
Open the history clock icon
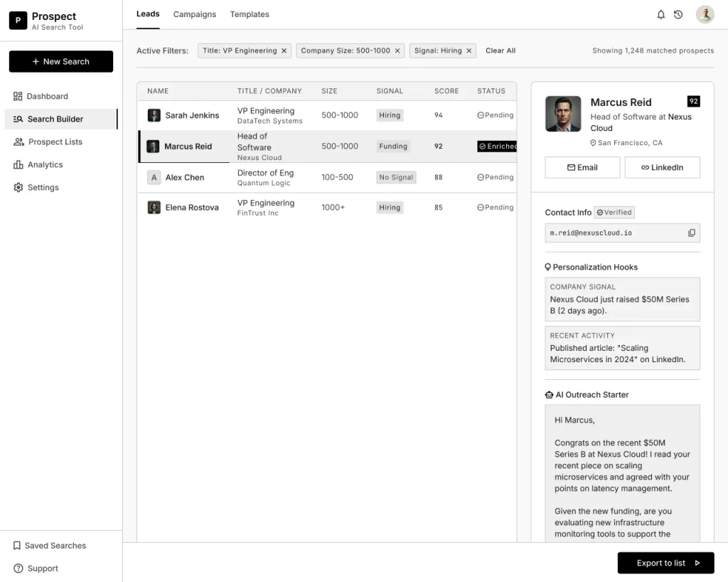pyautogui.click(x=678, y=15)
